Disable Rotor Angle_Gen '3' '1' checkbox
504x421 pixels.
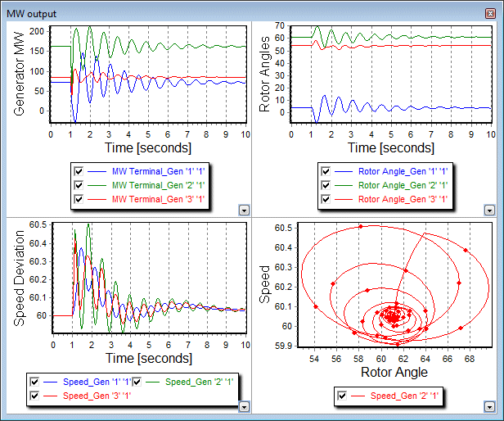coord(326,199)
